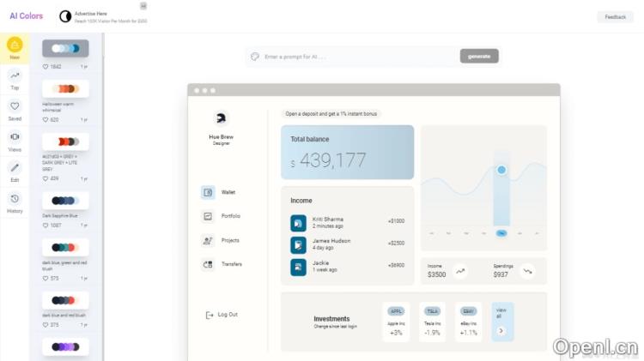Viewport: 644px width, 361px height.
Task: Click the Portfolio icon in preview
Action: (208, 216)
